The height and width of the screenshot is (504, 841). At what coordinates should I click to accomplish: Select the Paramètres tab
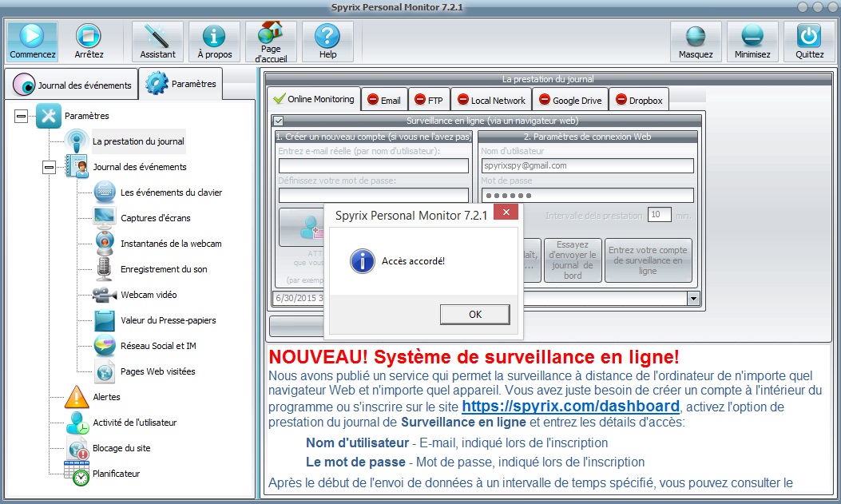coord(181,84)
